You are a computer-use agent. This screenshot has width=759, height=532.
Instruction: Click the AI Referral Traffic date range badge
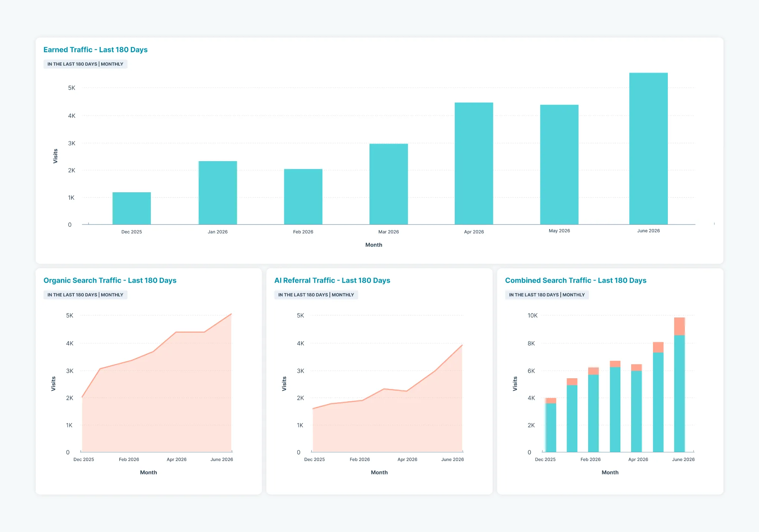point(316,295)
